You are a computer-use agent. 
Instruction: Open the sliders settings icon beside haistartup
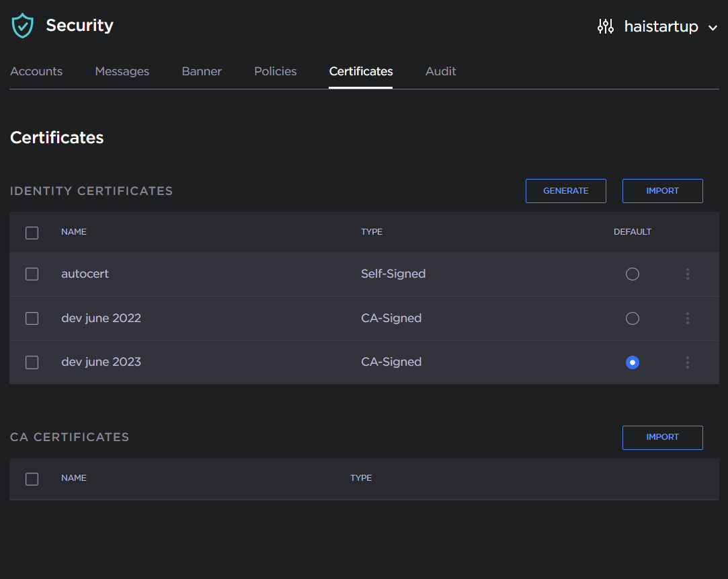pyautogui.click(x=605, y=26)
